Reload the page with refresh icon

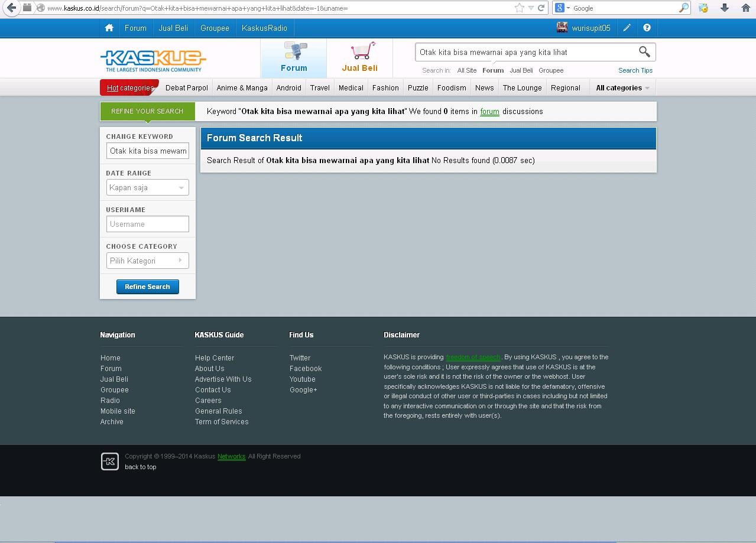540,8
